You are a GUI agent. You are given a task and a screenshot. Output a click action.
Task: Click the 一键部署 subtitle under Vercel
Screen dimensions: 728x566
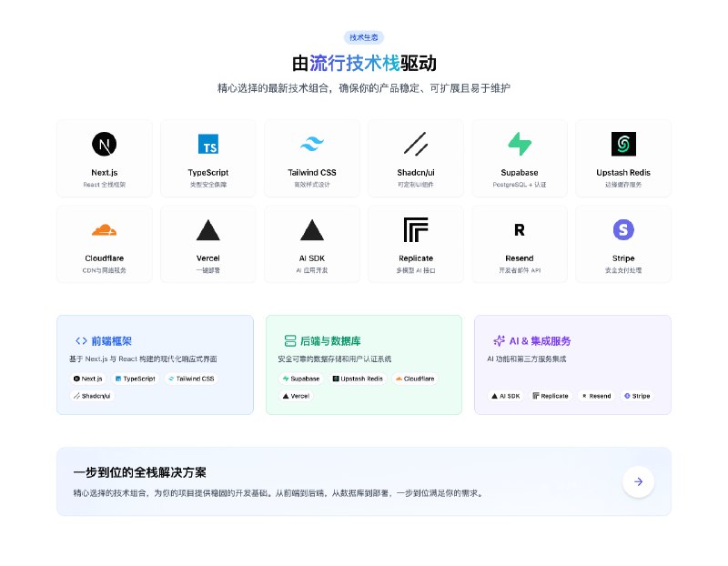tap(208, 270)
